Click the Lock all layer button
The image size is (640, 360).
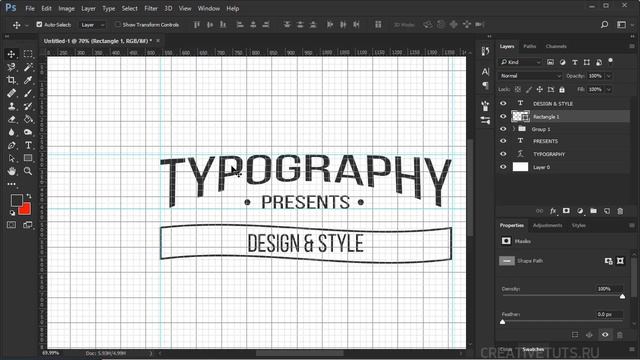click(562, 89)
